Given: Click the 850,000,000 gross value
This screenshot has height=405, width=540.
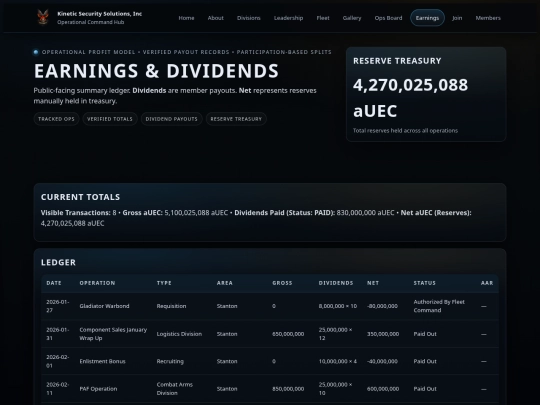Looking at the screenshot, I should click(x=288, y=389).
